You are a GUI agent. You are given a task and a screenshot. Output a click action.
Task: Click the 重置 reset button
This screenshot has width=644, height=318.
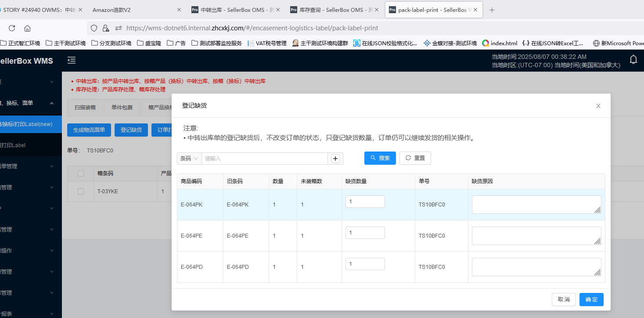click(x=415, y=158)
